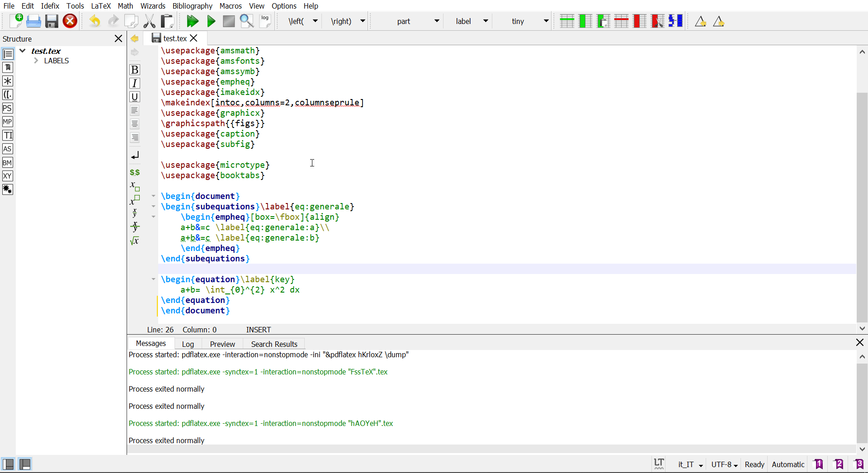This screenshot has width=868, height=473.
Task: Jump to previous LaTeX error with left triangle
Action: point(699,21)
